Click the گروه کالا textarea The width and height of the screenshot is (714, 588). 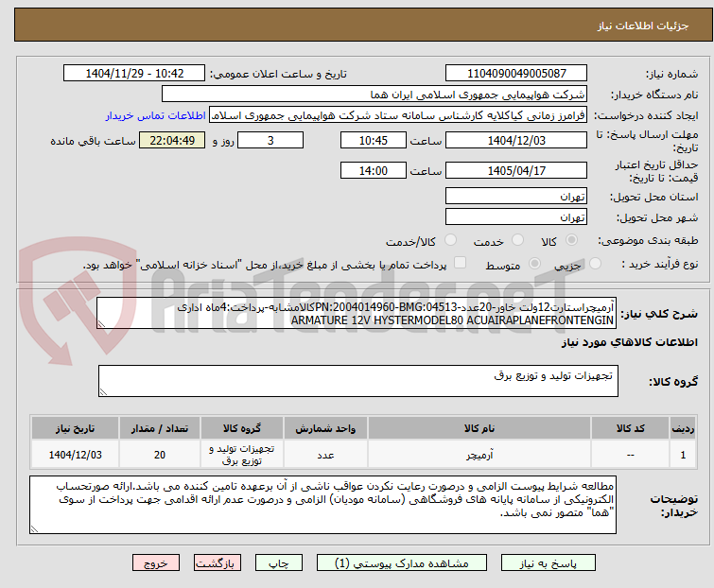click(x=357, y=381)
